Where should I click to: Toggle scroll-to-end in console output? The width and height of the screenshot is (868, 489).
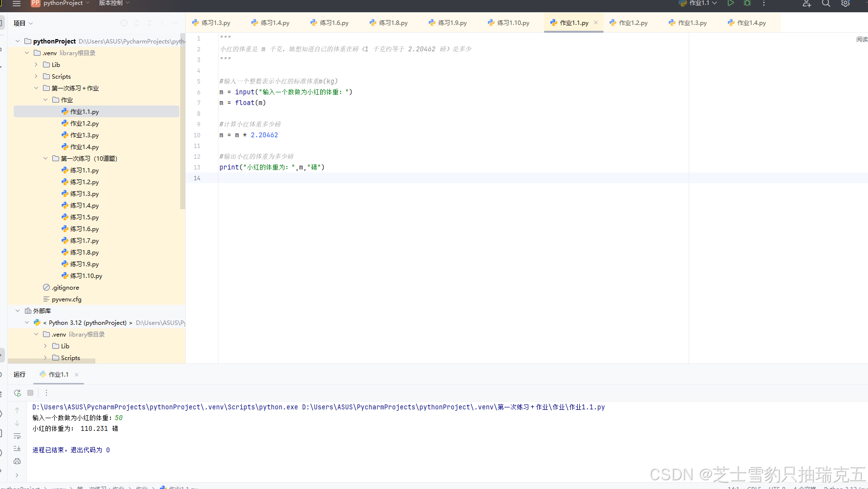(17, 448)
